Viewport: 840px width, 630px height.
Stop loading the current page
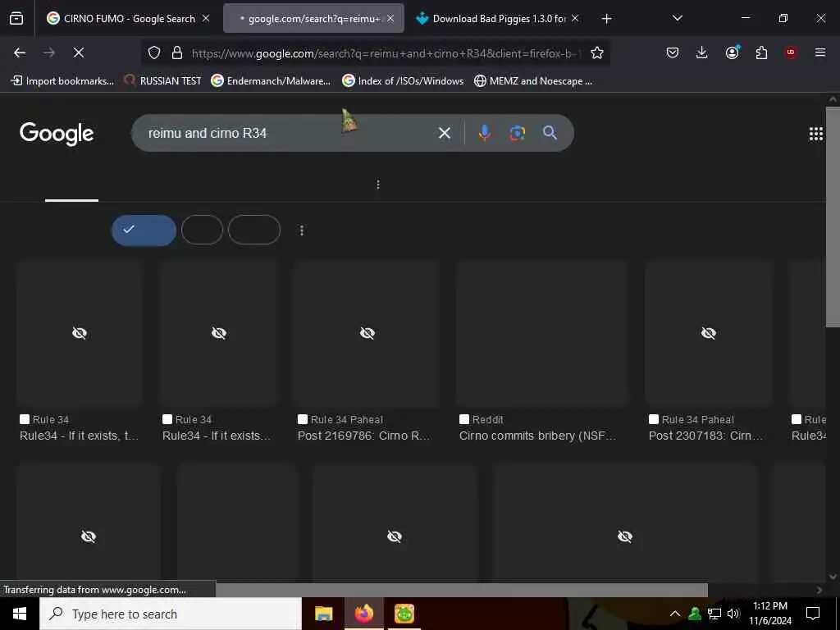[x=78, y=52]
